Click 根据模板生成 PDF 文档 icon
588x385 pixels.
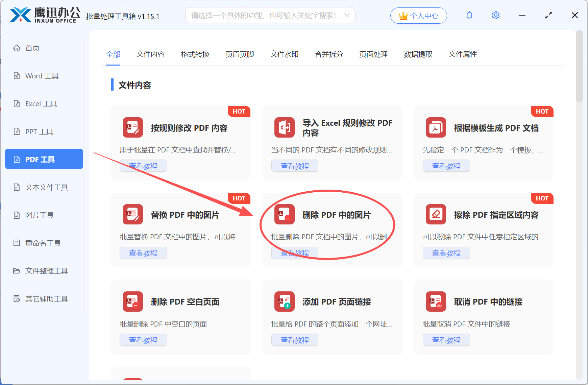436,127
